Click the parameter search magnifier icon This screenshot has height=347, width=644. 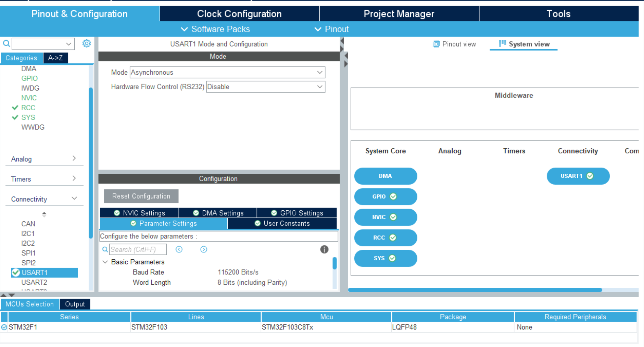[x=105, y=249]
